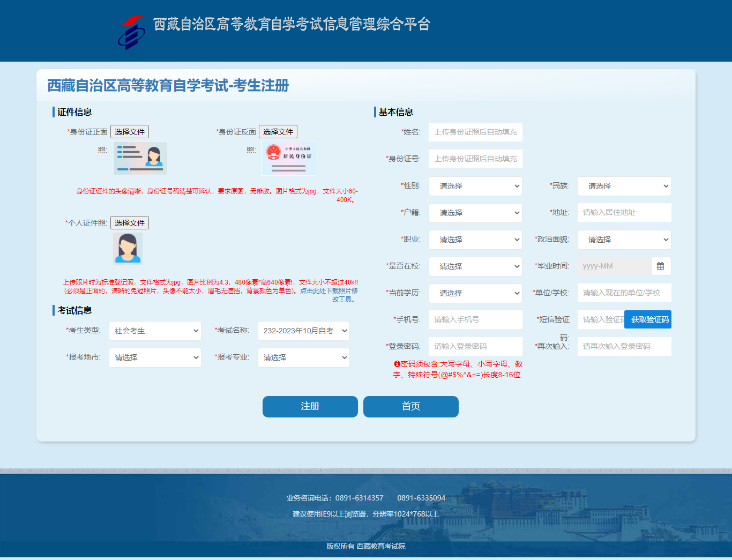
Task: Open the political status (政治面貌) dropdown
Action: [624, 240]
